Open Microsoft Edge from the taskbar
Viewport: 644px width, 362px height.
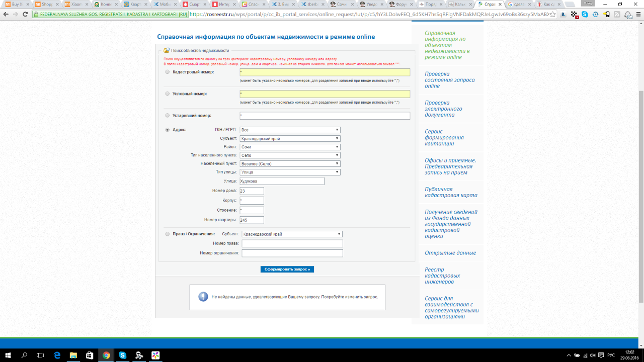click(57, 355)
